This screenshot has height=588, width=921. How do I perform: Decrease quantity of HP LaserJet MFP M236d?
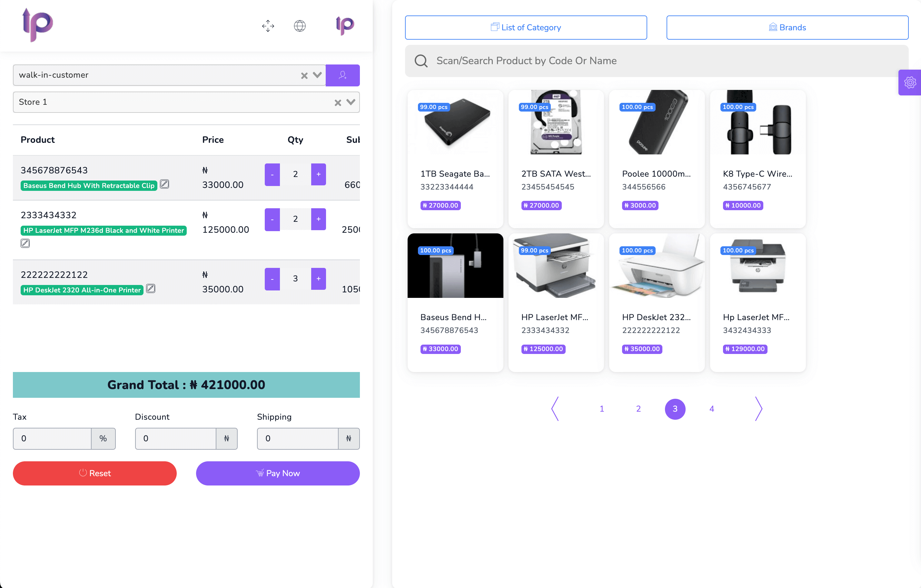(x=272, y=219)
